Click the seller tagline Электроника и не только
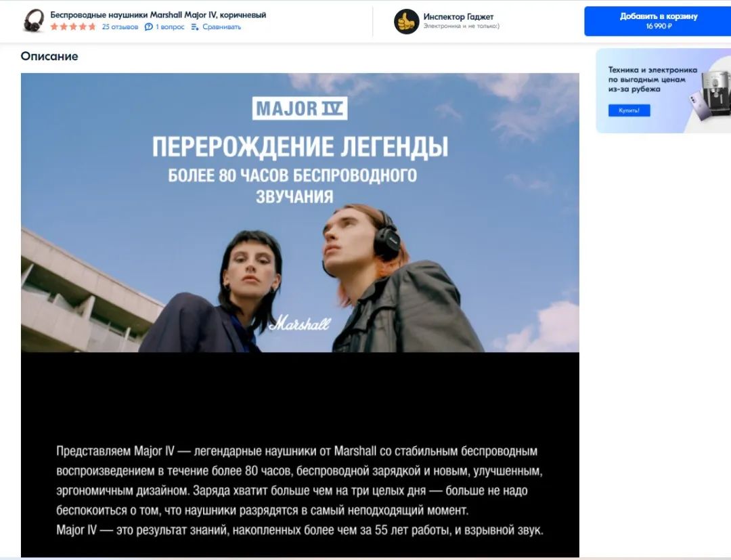This screenshot has height=560, width=731. point(461,26)
